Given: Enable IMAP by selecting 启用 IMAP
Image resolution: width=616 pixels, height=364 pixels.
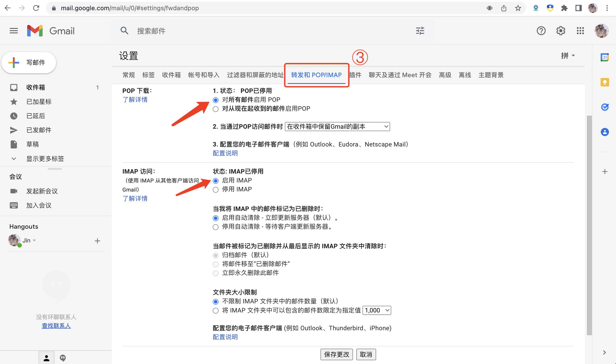Looking at the screenshot, I should 215,181.
